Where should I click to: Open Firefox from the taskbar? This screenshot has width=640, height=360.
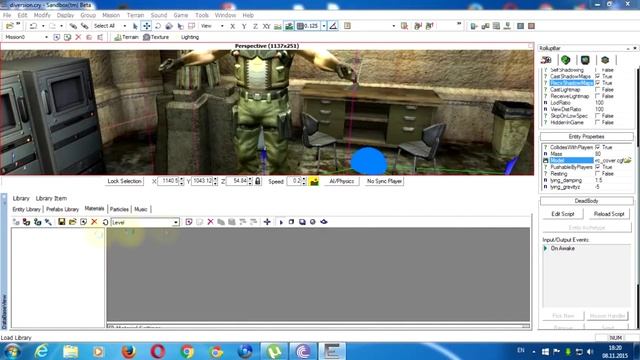coord(129,351)
